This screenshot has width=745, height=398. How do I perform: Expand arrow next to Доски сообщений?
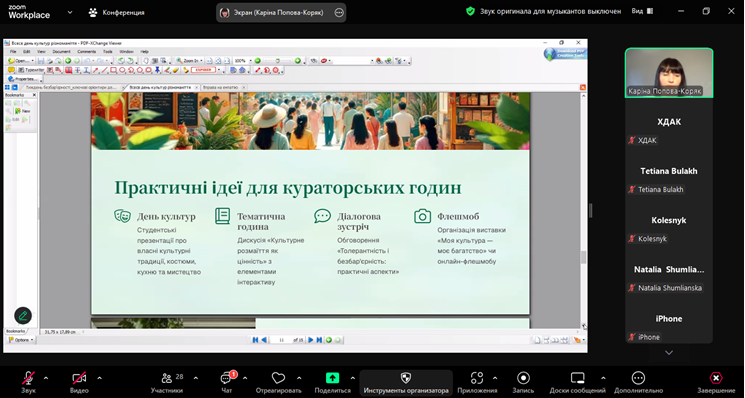(603, 378)
